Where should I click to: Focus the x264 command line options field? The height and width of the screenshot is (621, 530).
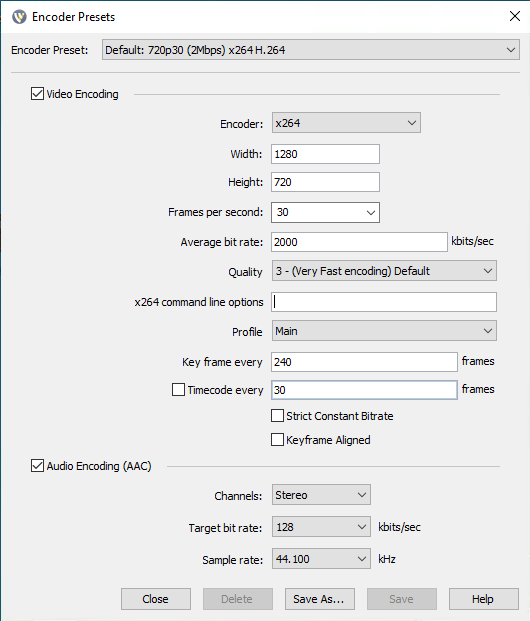[x=384, y=302]
